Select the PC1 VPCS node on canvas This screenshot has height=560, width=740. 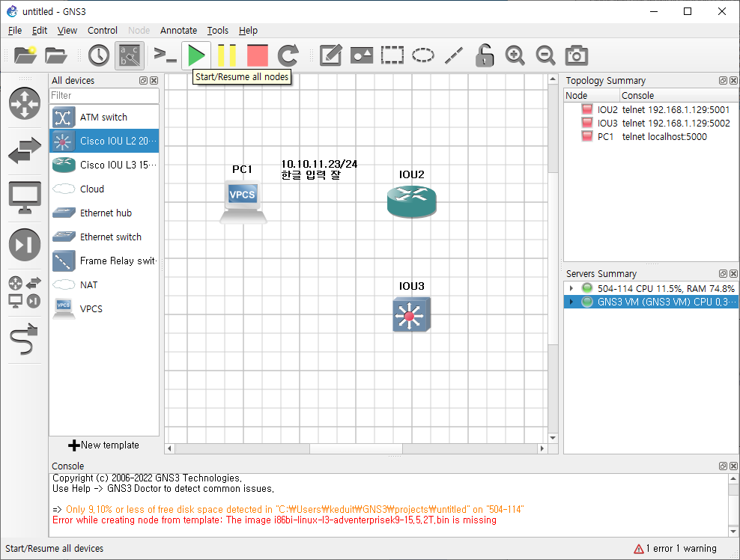tap(243, 201)
